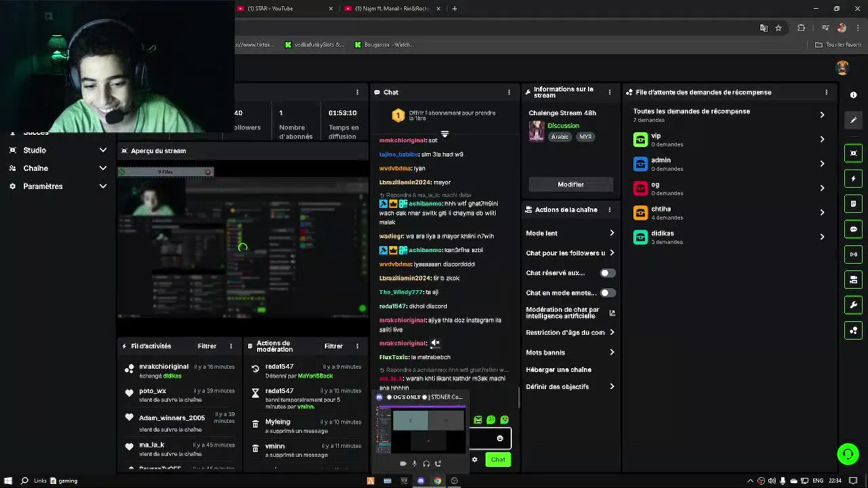Click the chat message input field

pyautogui.click(x=490, y=439)
